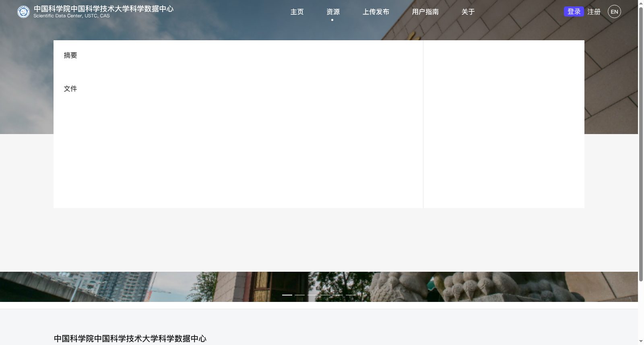644x345 pixels.
Task: Select the last carousel indicator dash
Action: [x=351, y=295]
